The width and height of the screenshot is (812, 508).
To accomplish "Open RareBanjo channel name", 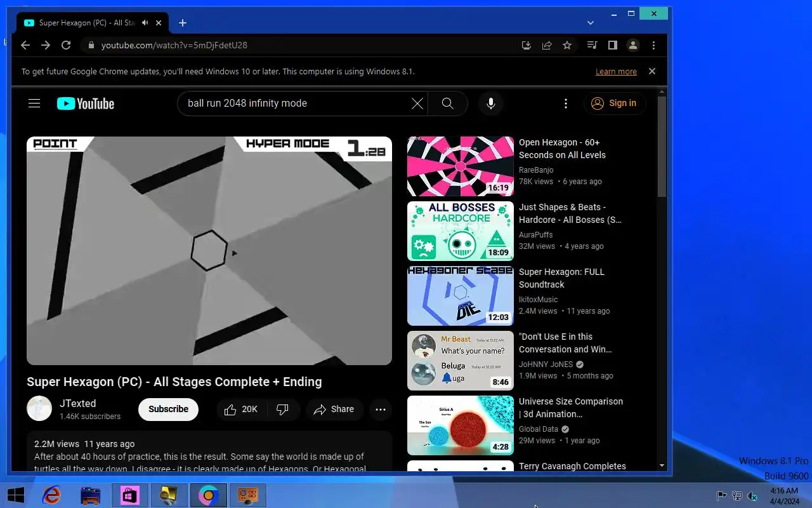I will click(536, 170).
